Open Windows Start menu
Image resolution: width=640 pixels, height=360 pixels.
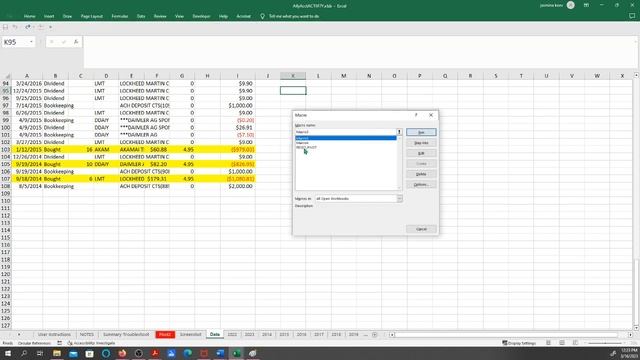pyautogui.click(x=8, y=353)
